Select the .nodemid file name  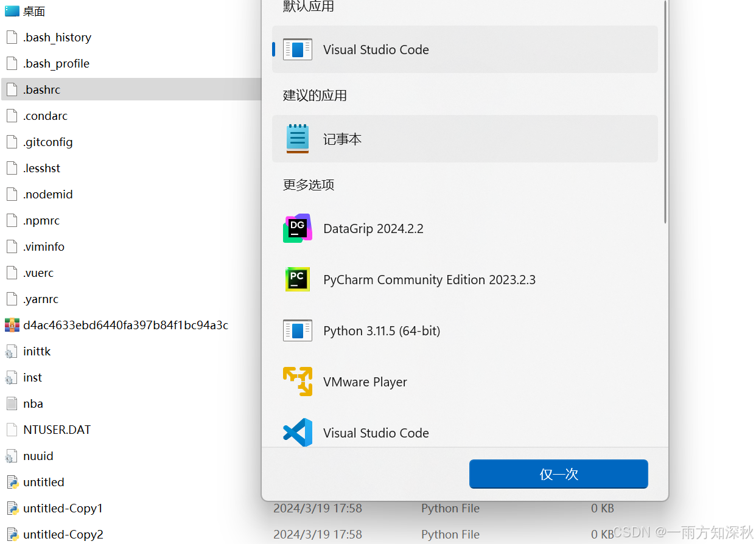[x=47, y=194]
